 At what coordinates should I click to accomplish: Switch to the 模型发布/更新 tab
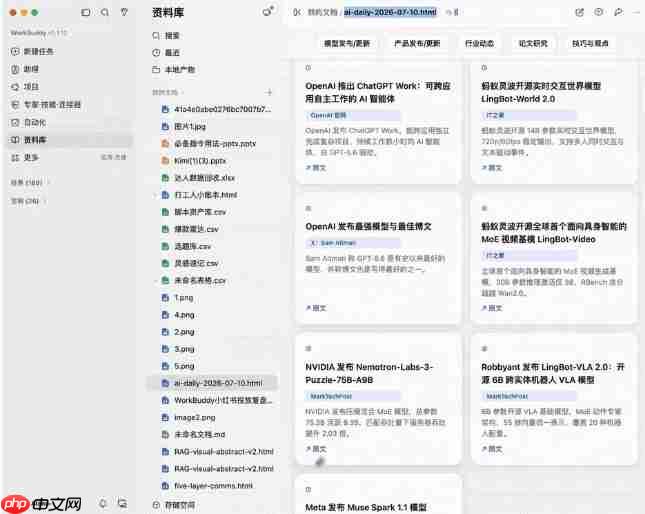pyautogui.click(x=347, y=44)
